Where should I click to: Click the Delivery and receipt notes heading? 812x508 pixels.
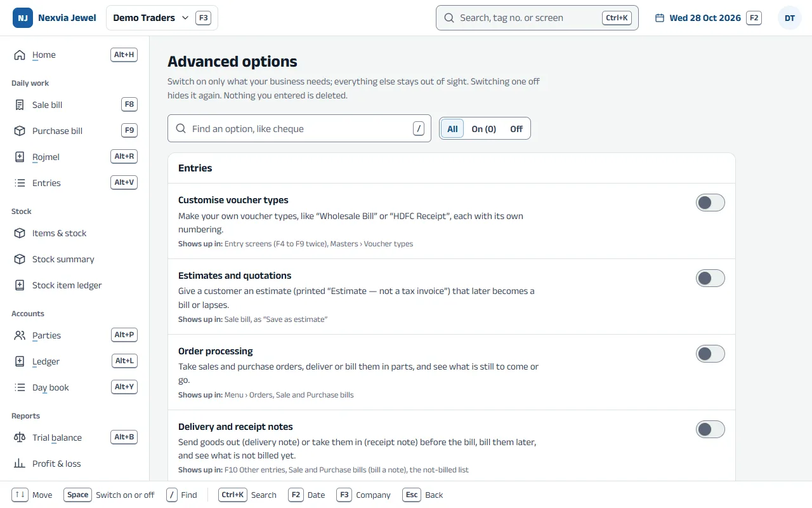[x=235, y=427]
